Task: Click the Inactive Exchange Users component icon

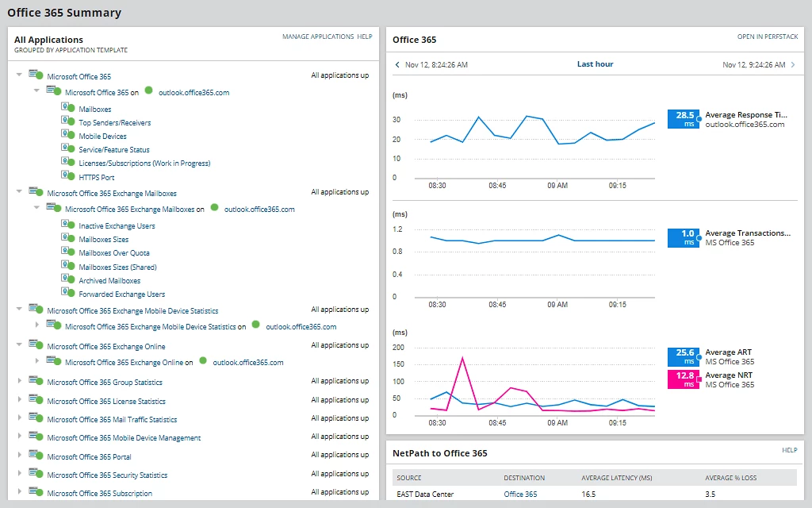Action: coord(67,225)
